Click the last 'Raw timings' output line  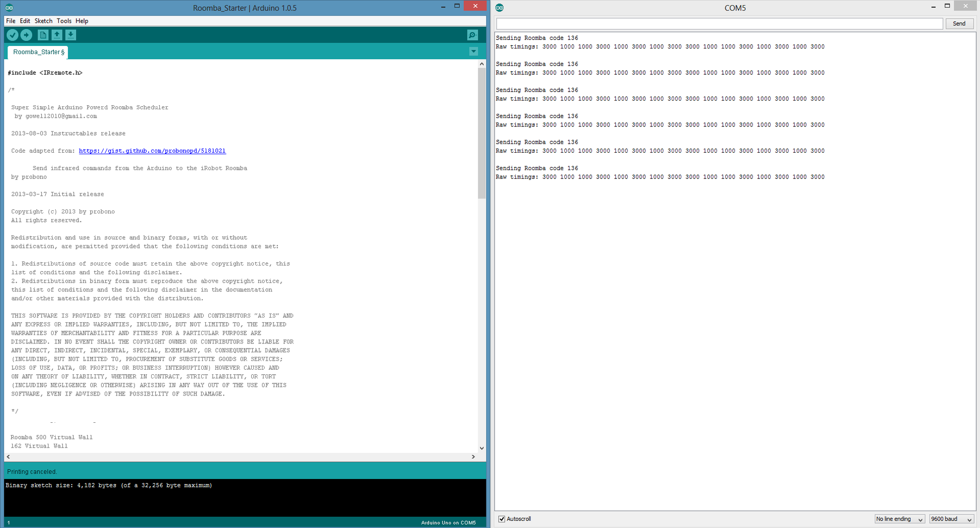coord(660,177)
